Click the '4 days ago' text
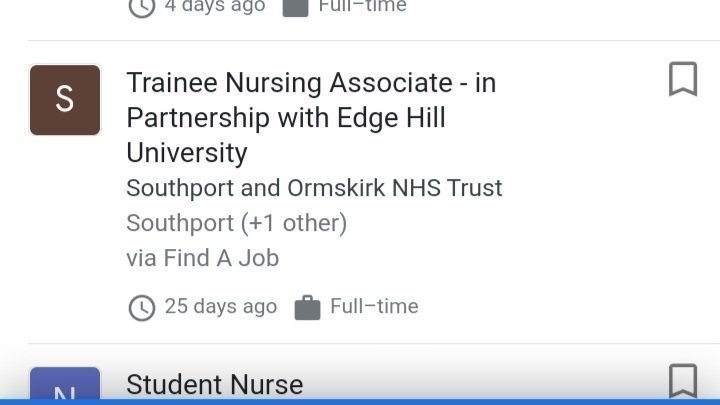 214,6
